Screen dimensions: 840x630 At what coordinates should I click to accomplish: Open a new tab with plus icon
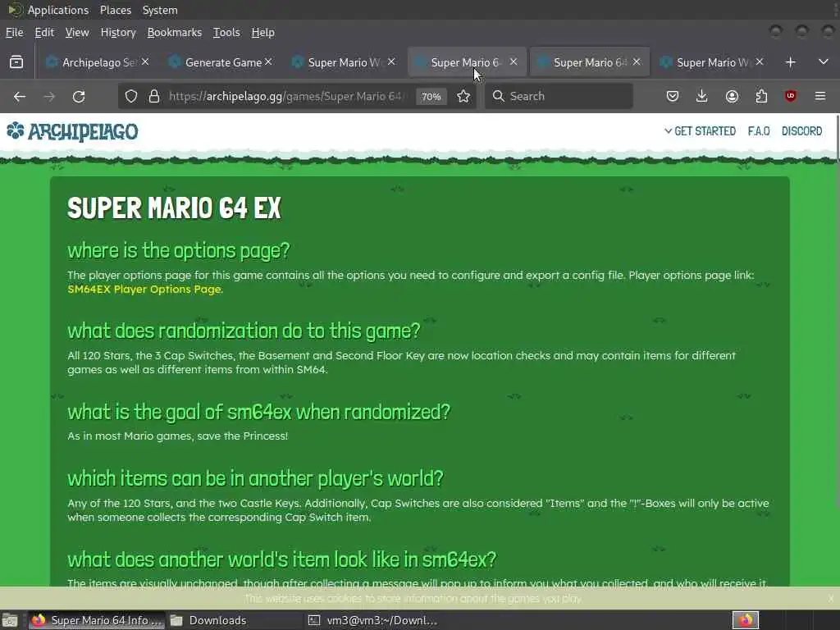[x=790, y=62]
